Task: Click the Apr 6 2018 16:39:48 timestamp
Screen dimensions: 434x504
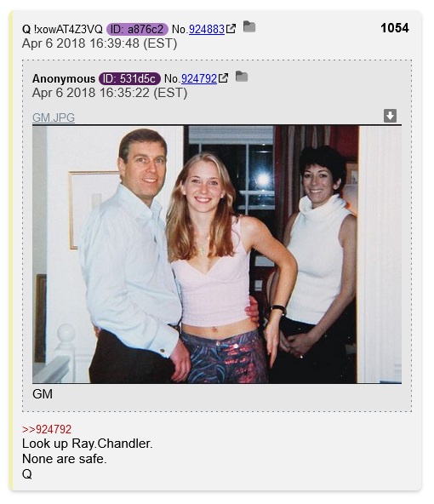Action: coord(100,43)
